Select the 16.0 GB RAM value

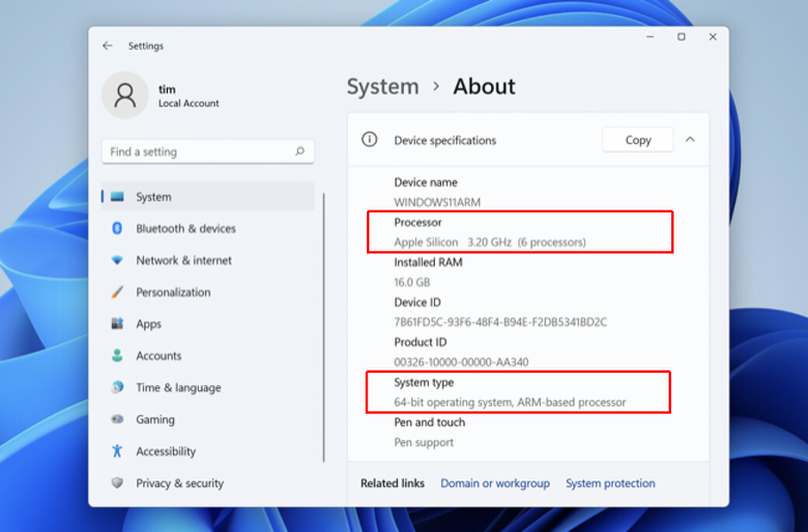click(413, 282)
